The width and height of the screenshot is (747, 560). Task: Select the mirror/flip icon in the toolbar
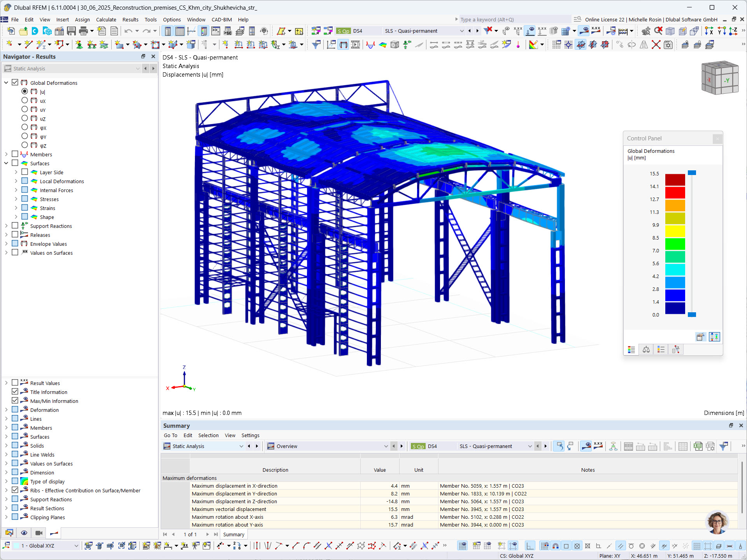(644, 44)
